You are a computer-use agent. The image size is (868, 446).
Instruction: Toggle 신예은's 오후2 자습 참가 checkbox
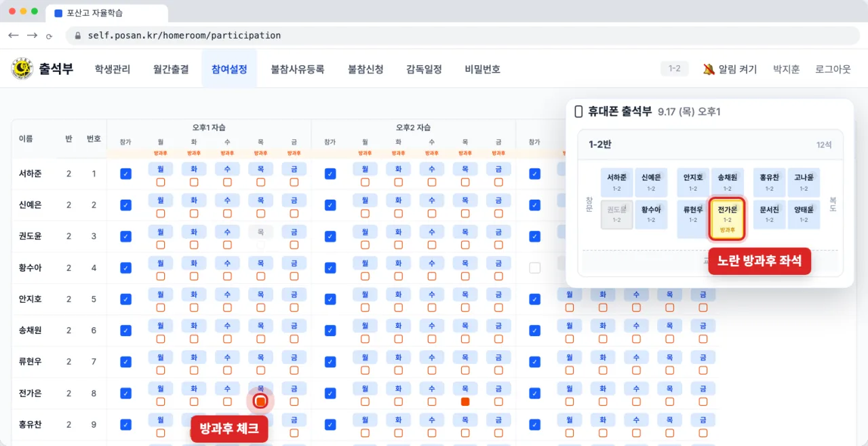330,205
